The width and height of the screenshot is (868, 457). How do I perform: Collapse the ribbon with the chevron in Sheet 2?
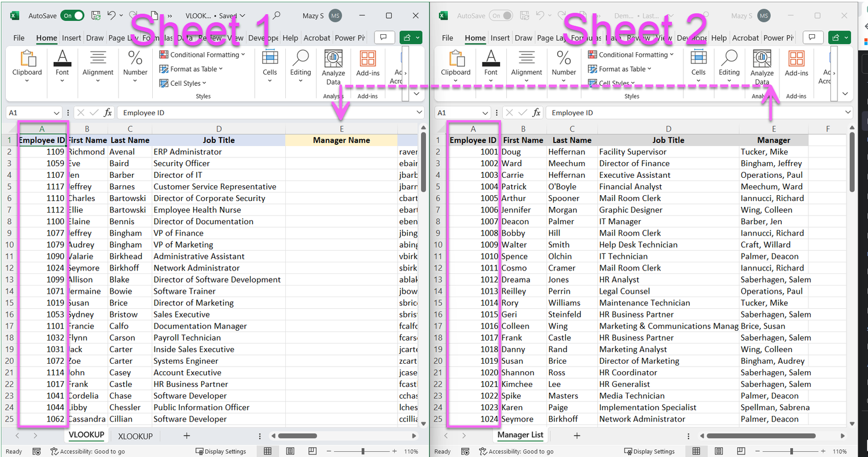pos(845,93)
